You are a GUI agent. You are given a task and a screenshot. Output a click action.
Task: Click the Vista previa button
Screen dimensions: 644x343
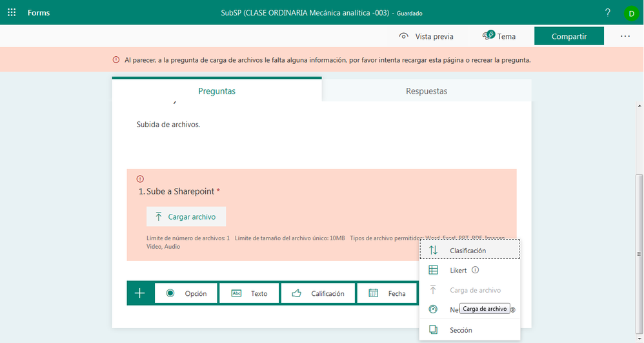pyautogui.click(x=426, y=36)
